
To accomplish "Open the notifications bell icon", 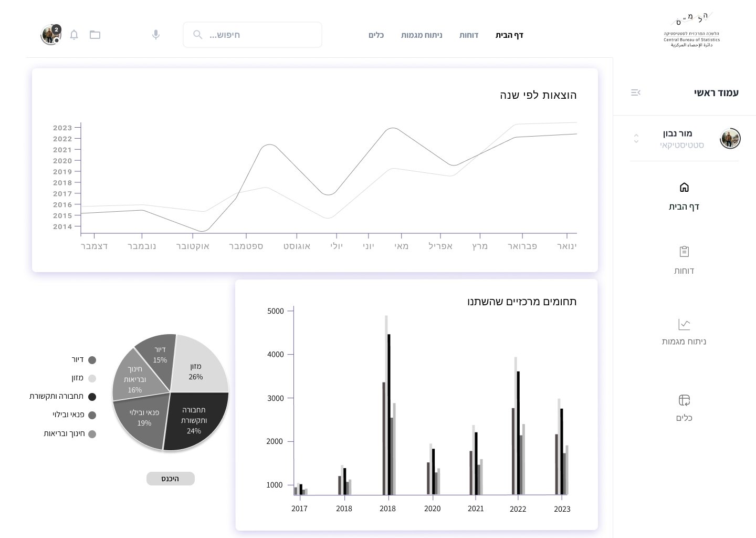I will (74, 35).
